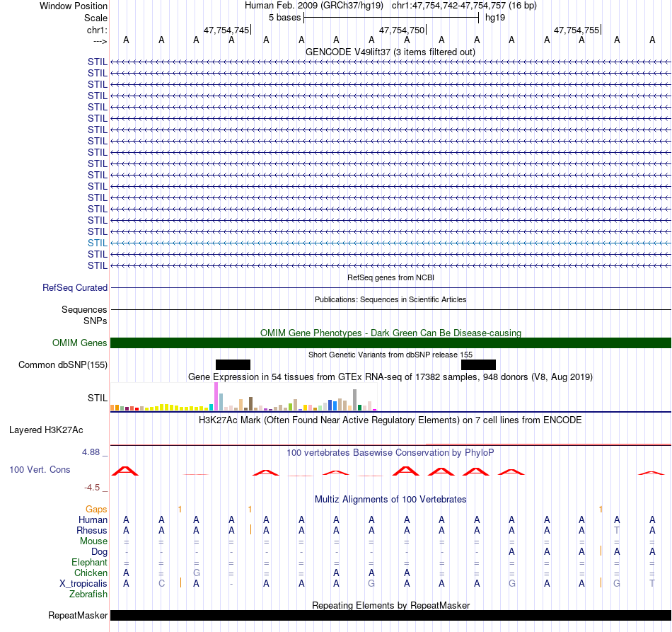
Task: Select the 'Zebrafish' alignment row label
Action: (88, 594)
